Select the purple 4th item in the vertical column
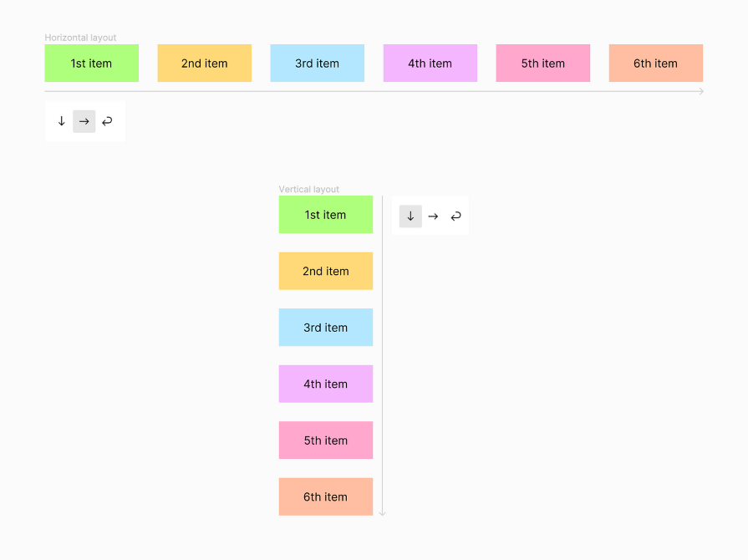Screen dimensions: 748x560 325,384
